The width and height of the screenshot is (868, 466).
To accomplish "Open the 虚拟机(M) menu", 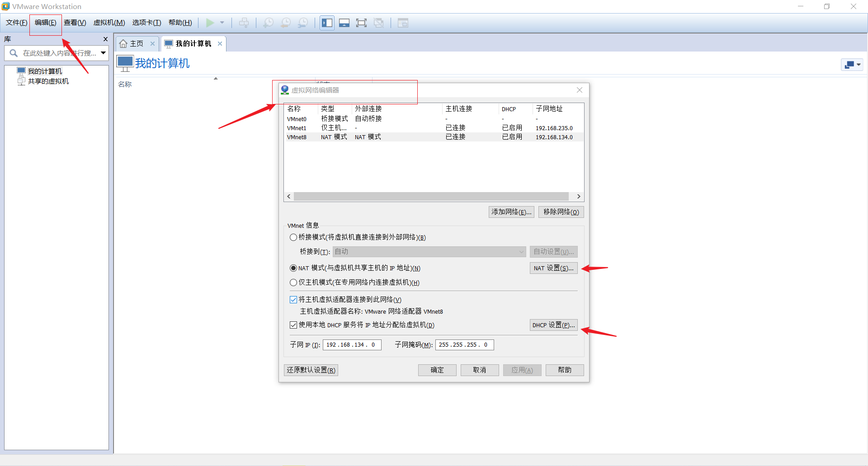I will coord(109,23).
